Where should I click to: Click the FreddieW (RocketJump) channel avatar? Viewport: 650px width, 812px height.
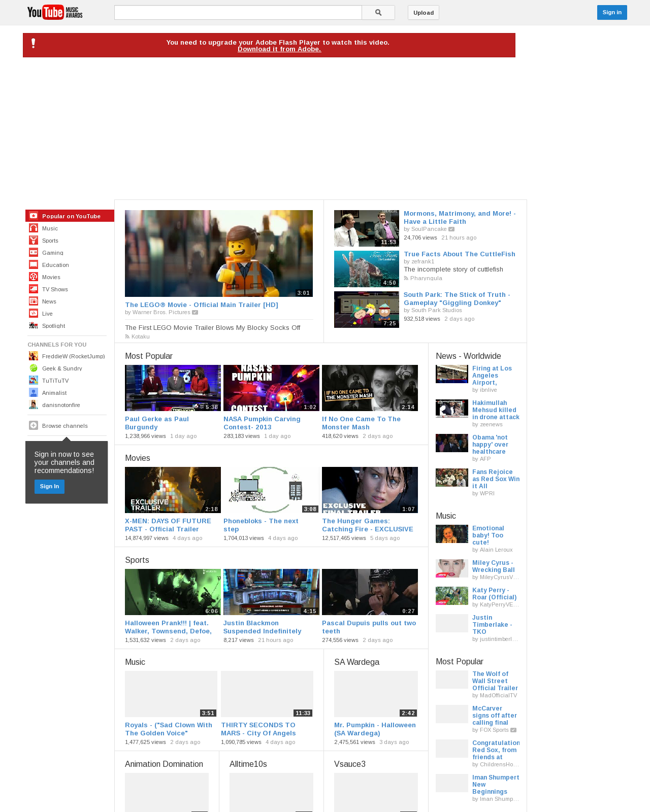pyautogui.click(x=34, y=356)
